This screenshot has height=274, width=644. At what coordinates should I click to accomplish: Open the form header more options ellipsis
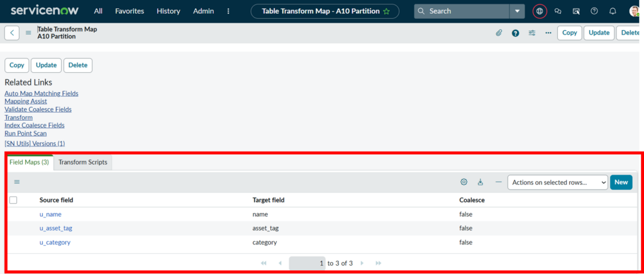(548, 33)
